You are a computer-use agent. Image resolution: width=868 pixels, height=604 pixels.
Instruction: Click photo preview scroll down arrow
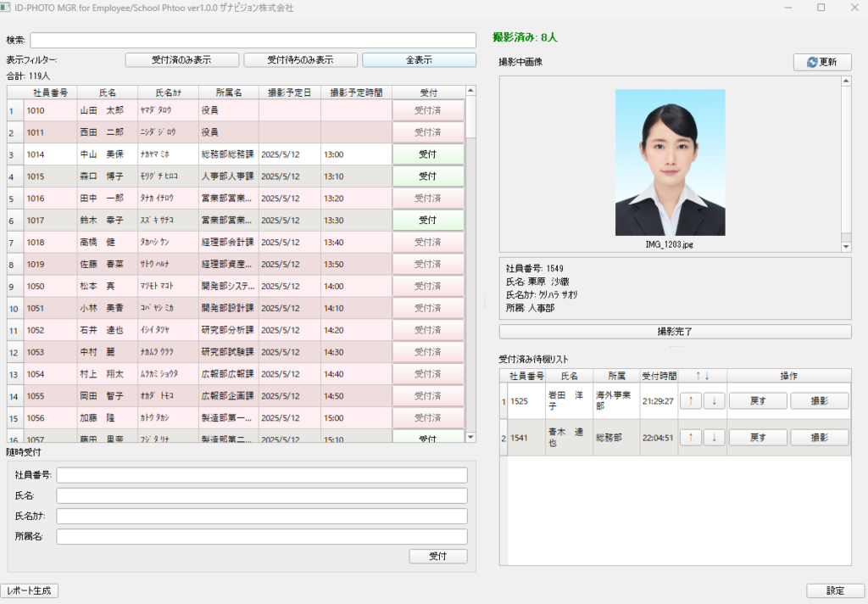click(846, 247)
